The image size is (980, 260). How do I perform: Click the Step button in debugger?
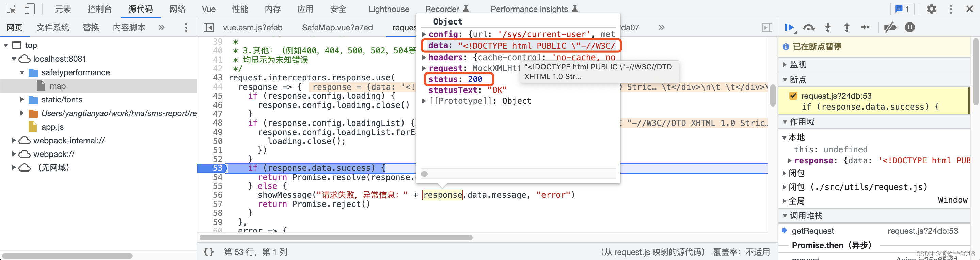coord(865,27)
